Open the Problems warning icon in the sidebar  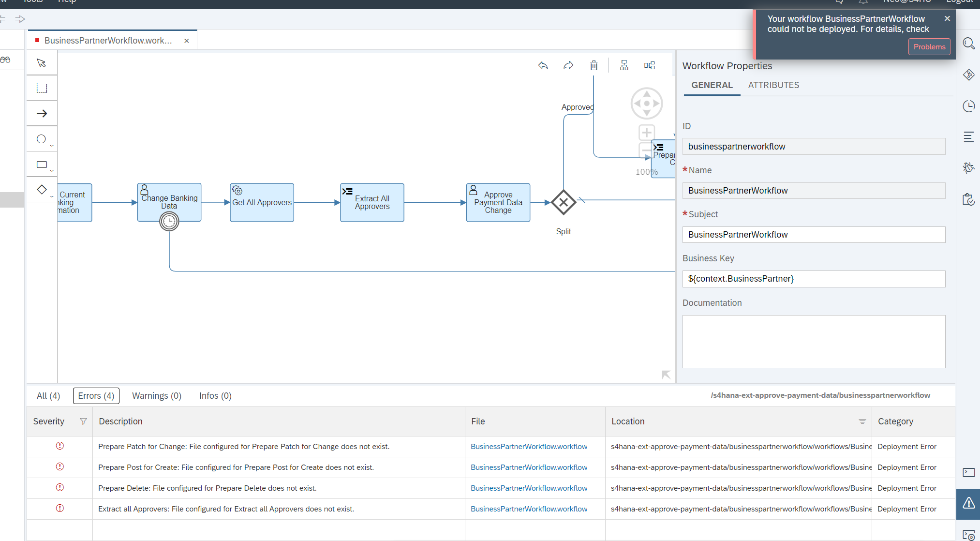tap(968, 504)
